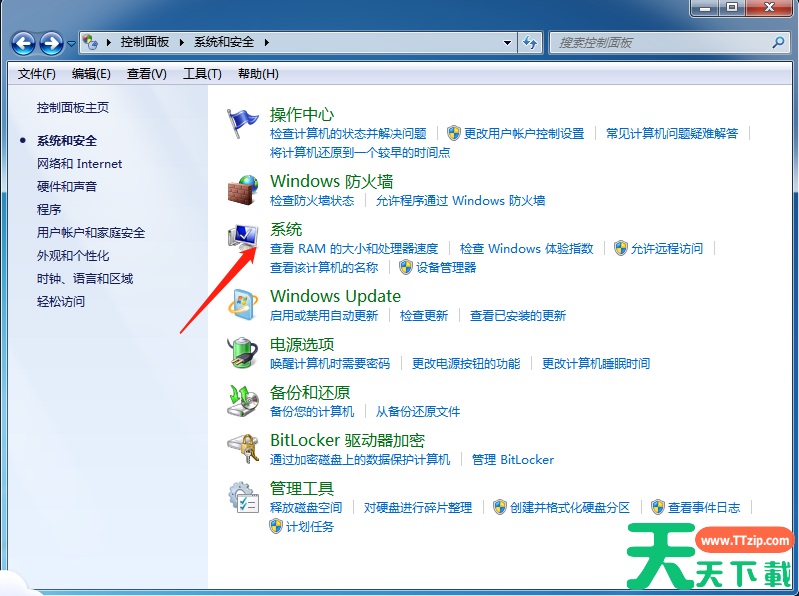This screenshot has width=799, height=596.
Task: Open the 操作中心 heading link
Action: pyautogui.click(x=302, y=114)
